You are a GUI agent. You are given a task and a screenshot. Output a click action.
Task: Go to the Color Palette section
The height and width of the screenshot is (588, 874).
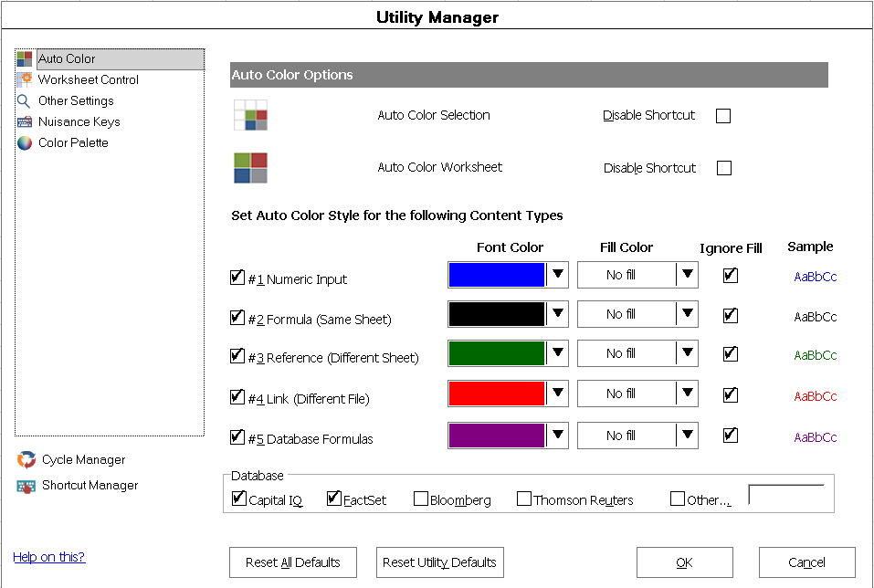click(x=73, y=142)
